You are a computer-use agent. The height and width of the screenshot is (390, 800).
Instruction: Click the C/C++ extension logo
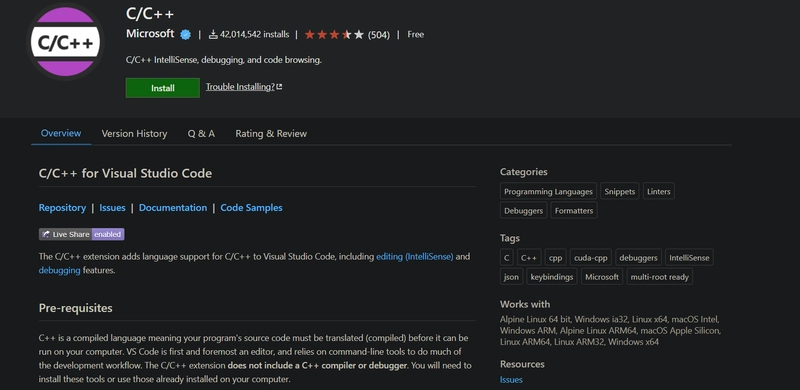(x=65, y=41)
